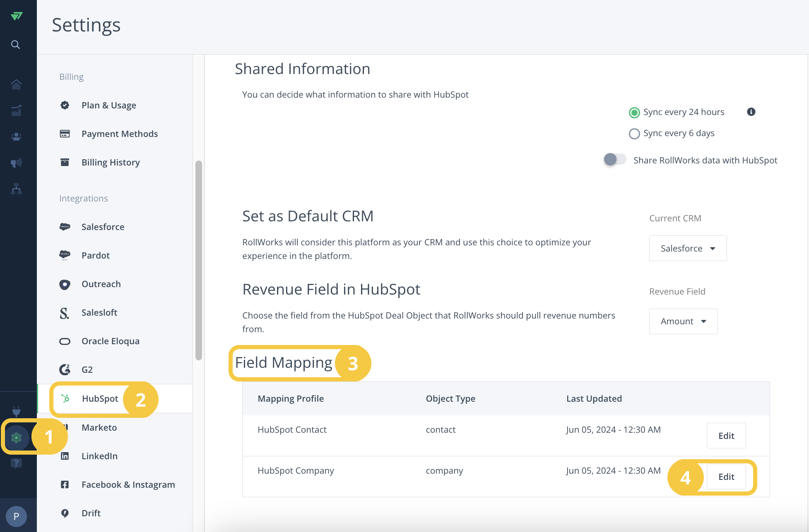Click the HubSpot Contact profile name
This screenshot has height=532, width=809.
pyautogui.click(x=292, y=430)
